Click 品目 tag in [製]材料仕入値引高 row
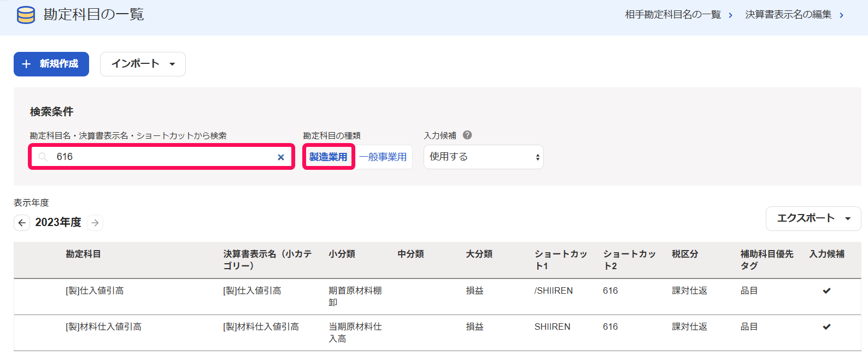Viewport: 868px width, 362px height. coord(749,327)
